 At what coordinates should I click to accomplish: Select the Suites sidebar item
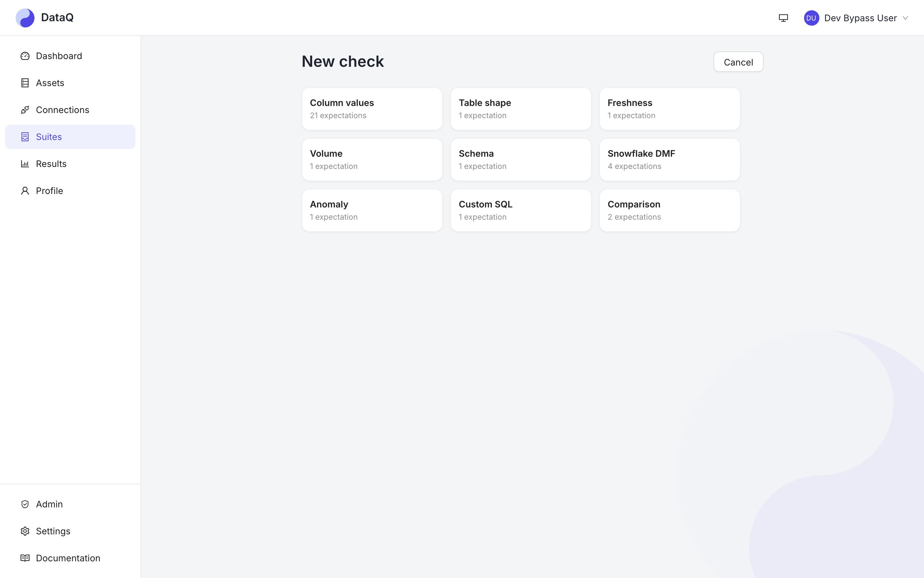(70, 137)
